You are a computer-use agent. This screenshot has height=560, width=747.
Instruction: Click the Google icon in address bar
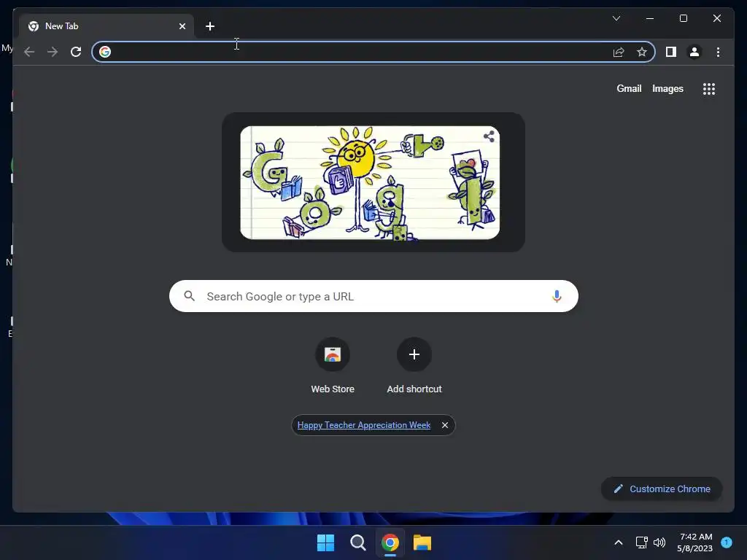tap(105, 52)
